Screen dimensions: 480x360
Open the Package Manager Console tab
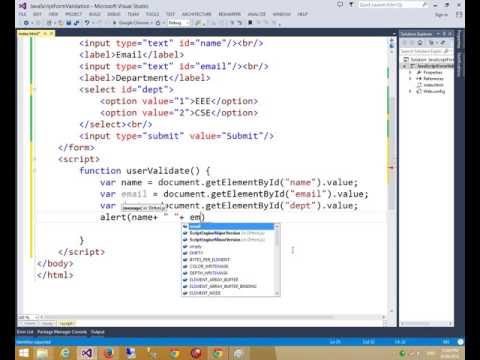pos(62,332)
